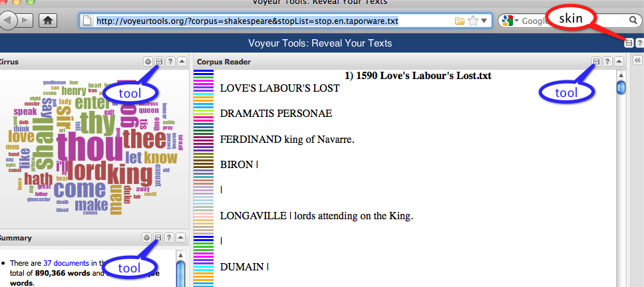Click the 'BIRON' line in reader
The width and height of the screenshot is (644, 287).
(239, 165)
